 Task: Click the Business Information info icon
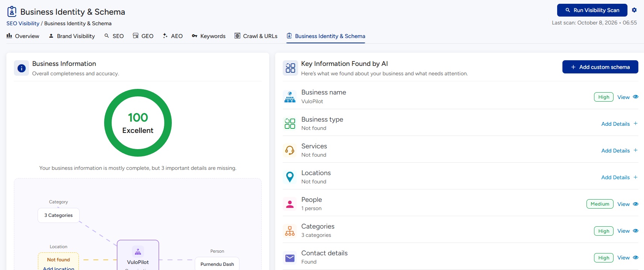click(x=21, y=68)
